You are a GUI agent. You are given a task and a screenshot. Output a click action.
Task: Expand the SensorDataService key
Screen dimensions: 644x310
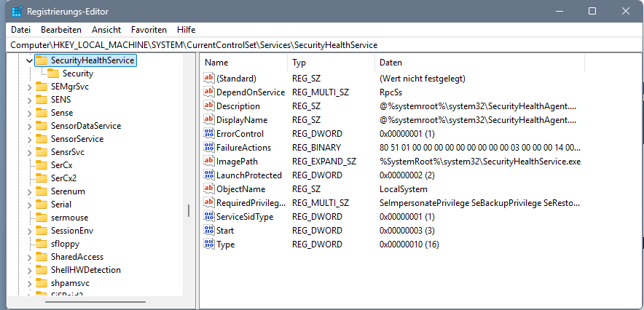(x=29, y=127)
